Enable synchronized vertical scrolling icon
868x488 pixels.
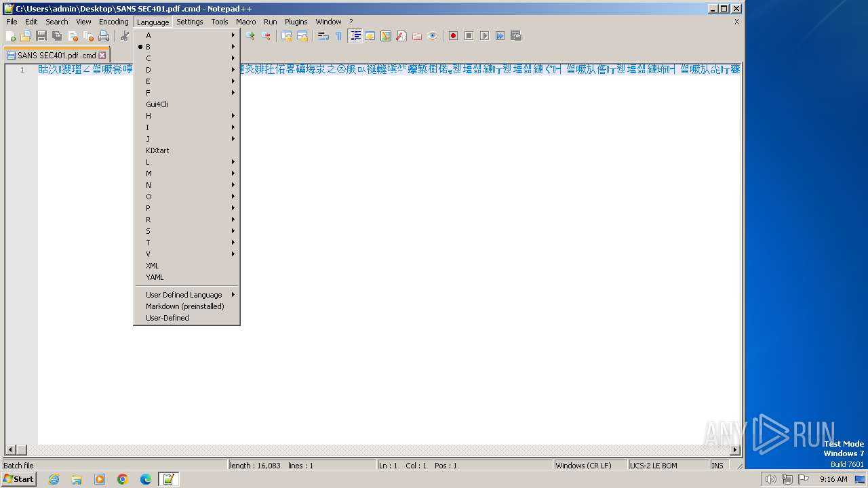(x=287, y=36)
